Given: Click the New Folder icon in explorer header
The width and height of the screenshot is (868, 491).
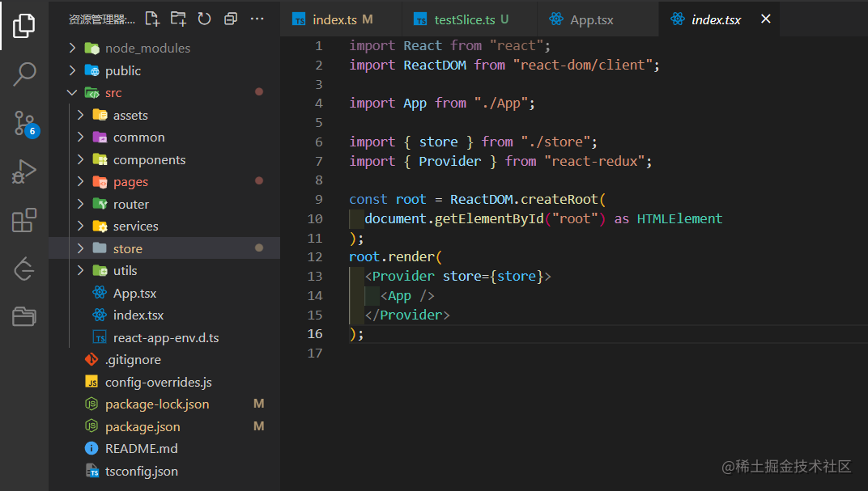Looking at the screenshot, I should coord(178,19).
